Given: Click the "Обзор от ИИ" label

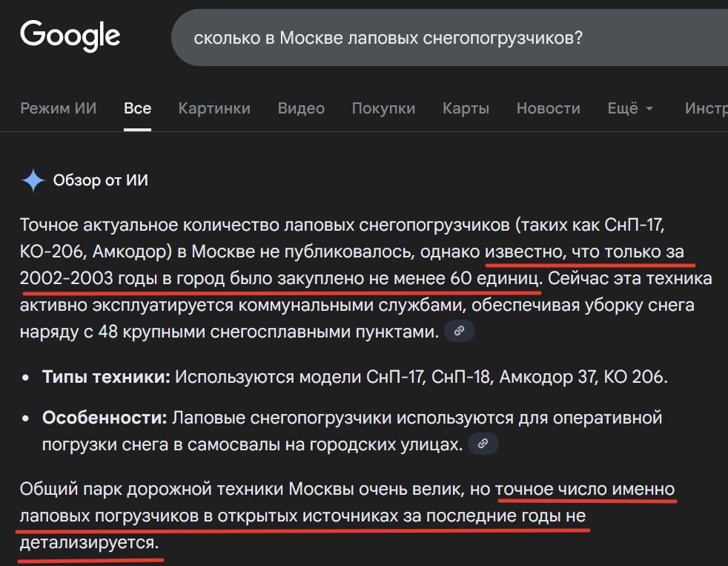Looking at the screenshot, I should coord(102,180).
